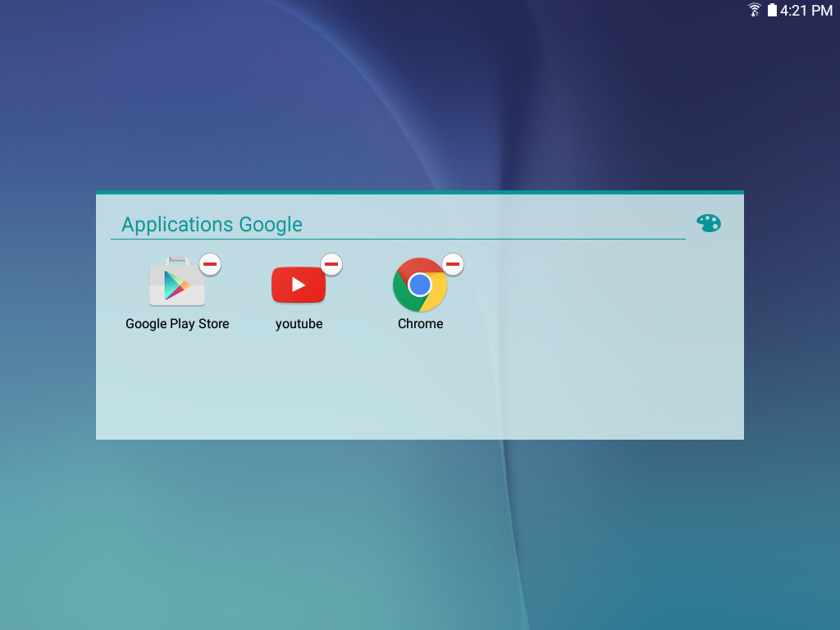Open the Google Play Store app icon

177,281
